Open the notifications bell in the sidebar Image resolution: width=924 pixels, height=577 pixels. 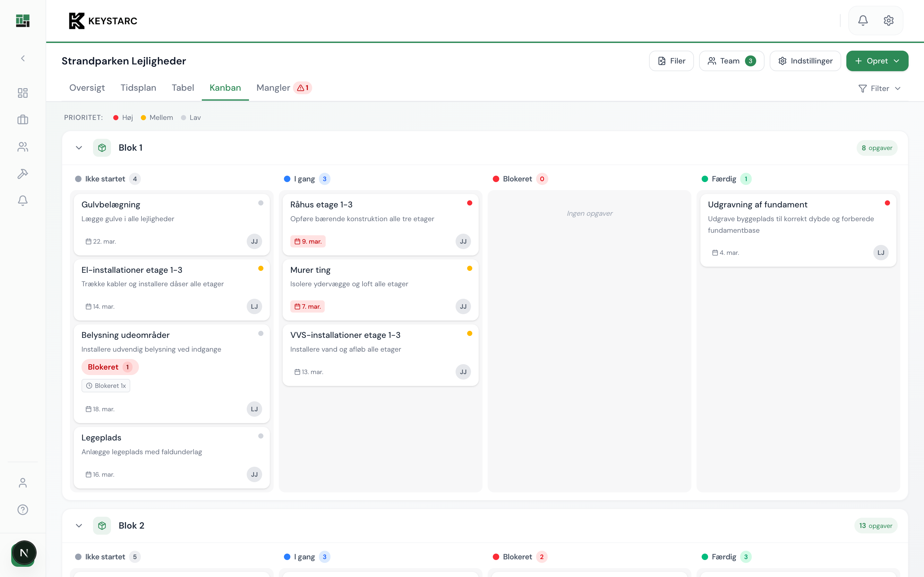[22, 200]
